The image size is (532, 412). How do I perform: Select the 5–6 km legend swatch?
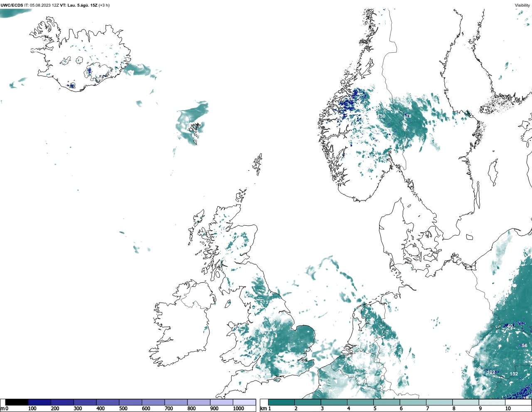click(x=387, y=402)
